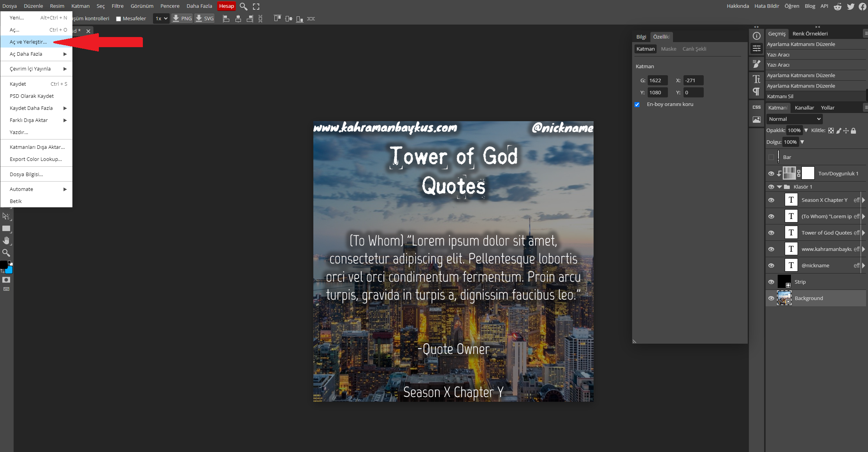
Task: Open the Hata Bildir link
Action: click(x=767, y=6)
